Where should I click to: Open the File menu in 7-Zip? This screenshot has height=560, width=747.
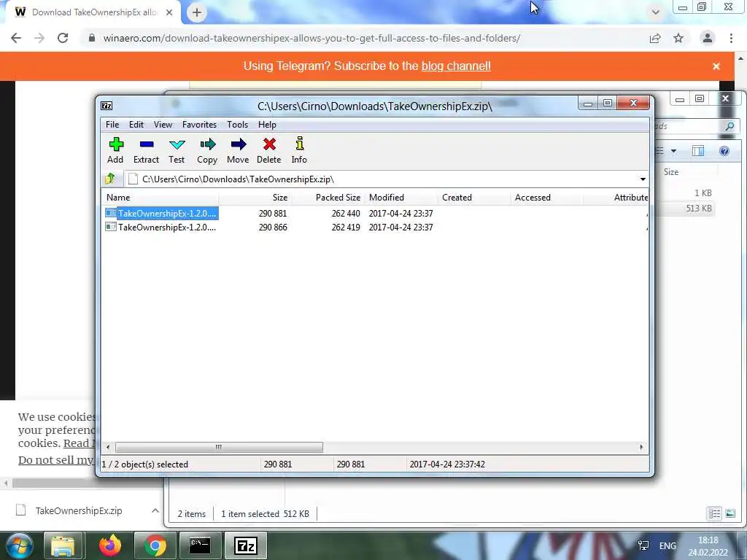coord(112,124)
